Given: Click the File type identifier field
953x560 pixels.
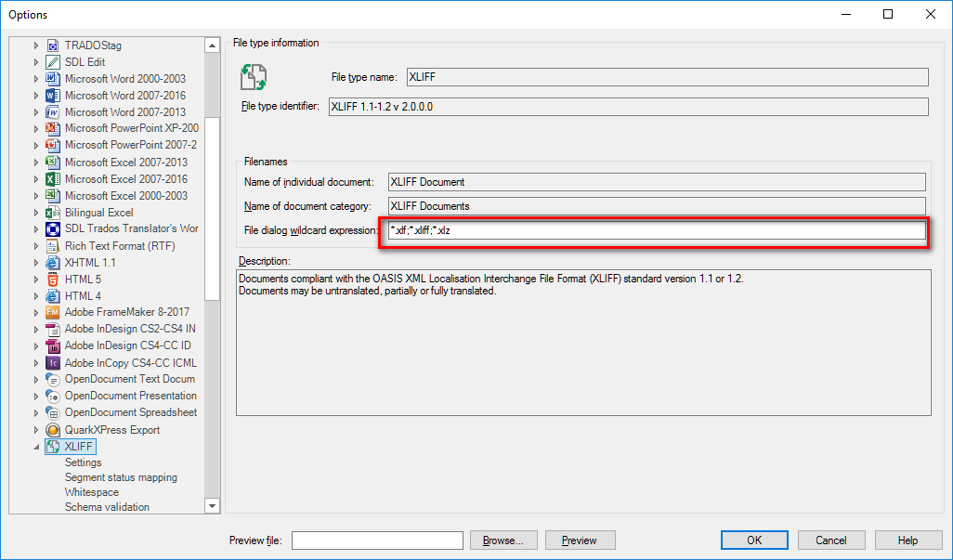Looking at the screenshot, I should pos(629,106).
